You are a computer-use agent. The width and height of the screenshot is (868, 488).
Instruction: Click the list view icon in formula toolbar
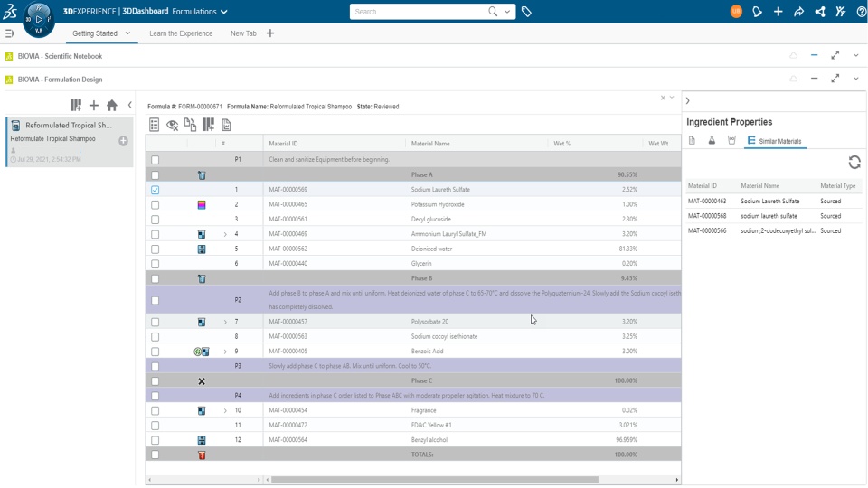154,125
